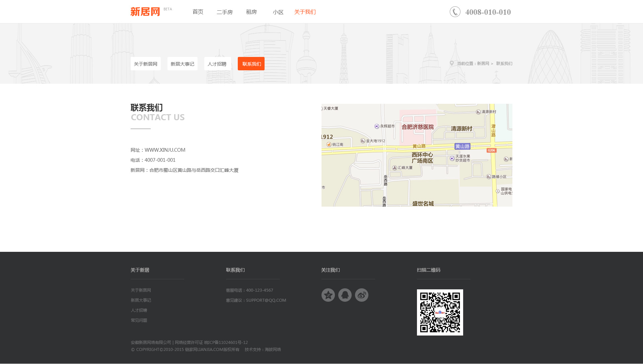Click the G206 road badge on the map
Screen dimensions: 643x364
tap(492, 150)
